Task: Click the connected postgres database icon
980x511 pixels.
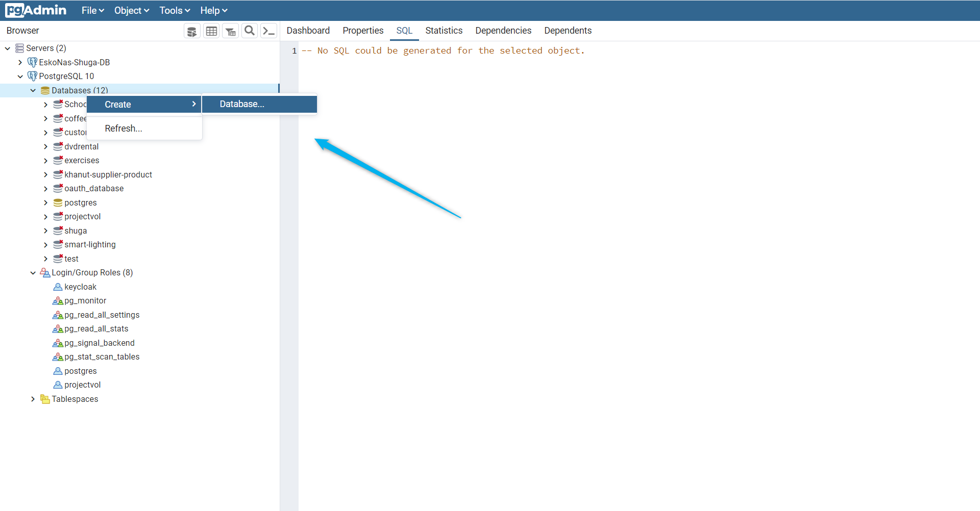Action: (58, 202)
